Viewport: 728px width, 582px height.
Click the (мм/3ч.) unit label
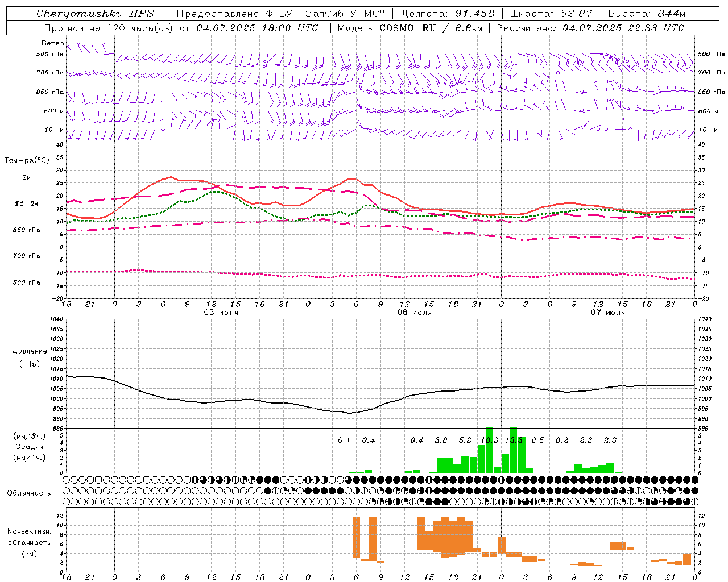(x=28, y=436)
